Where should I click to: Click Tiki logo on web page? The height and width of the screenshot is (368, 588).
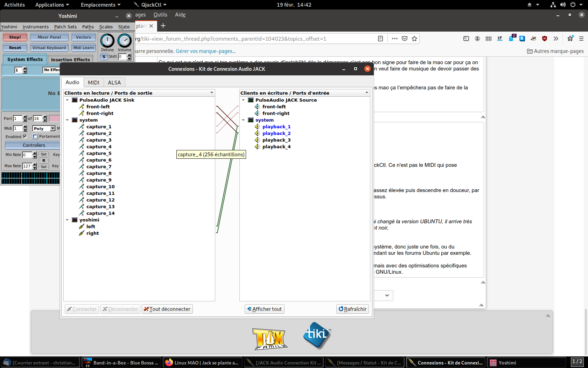click(x=317, y=335)
